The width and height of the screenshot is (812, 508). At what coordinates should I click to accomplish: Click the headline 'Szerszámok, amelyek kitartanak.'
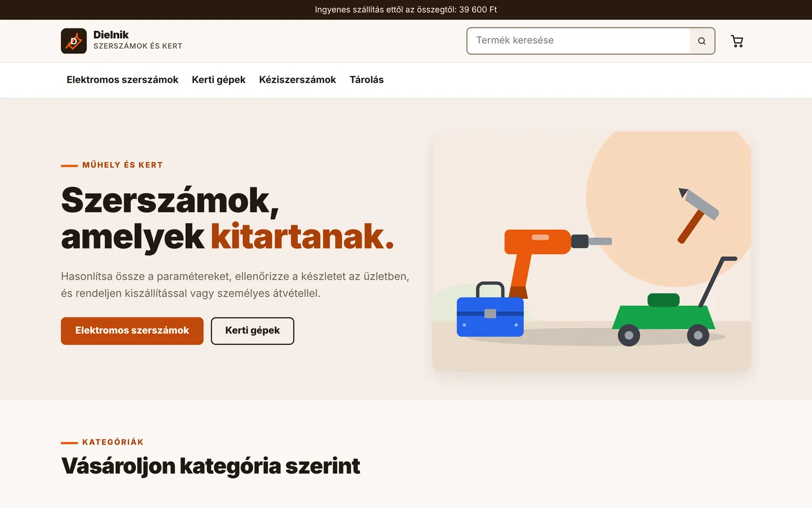click(227, 218)
